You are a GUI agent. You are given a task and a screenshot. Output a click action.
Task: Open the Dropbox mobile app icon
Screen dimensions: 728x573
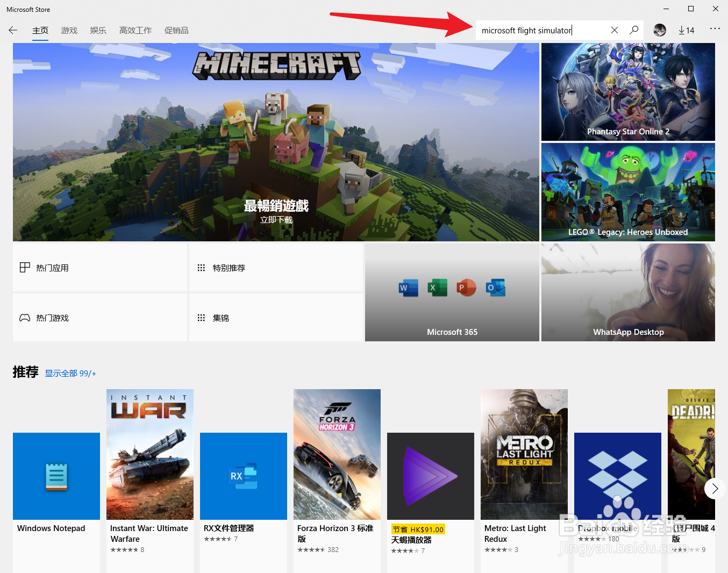[618, 476]
